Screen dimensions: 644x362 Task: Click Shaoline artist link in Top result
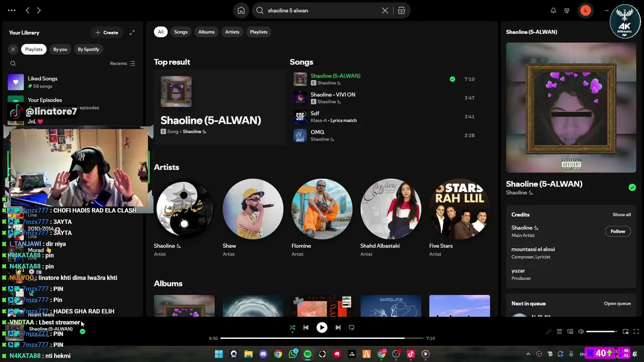195,132
